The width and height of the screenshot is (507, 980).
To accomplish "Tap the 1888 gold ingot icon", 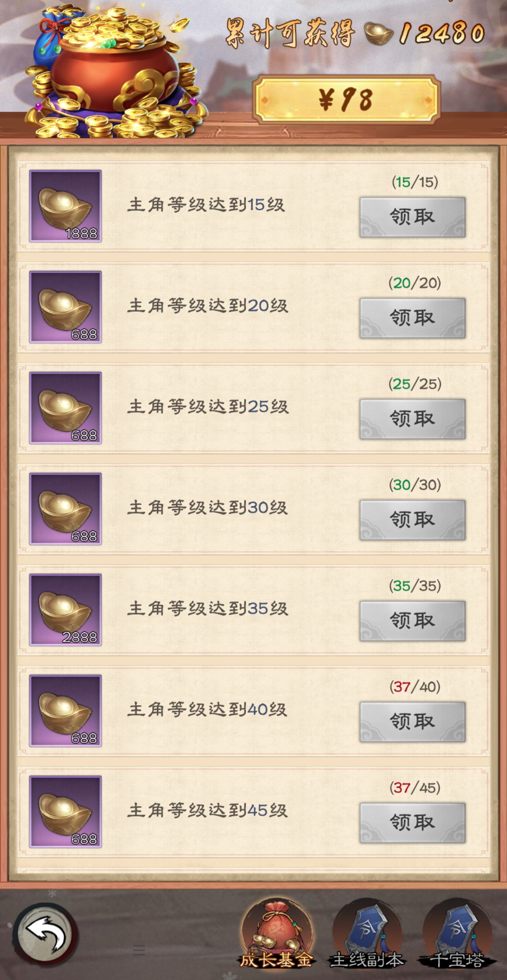I will [x=65, y=206].
